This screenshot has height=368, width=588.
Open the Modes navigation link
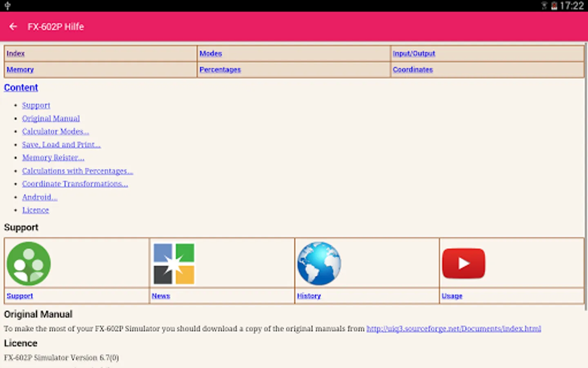[x=211, y=54]
